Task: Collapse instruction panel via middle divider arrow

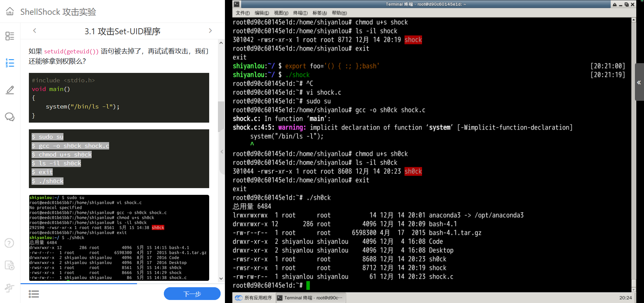Action: point(222,151)
